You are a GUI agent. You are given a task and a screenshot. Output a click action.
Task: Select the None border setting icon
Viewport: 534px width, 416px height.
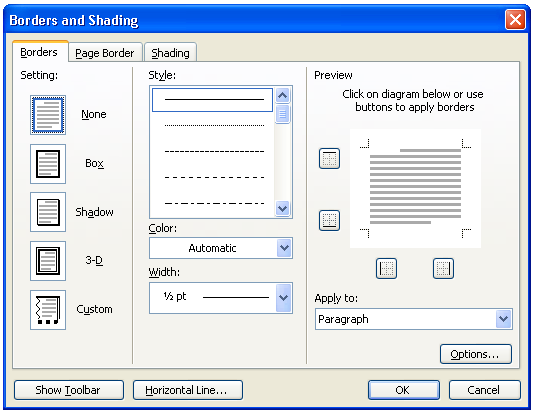(x=48, y=115)
